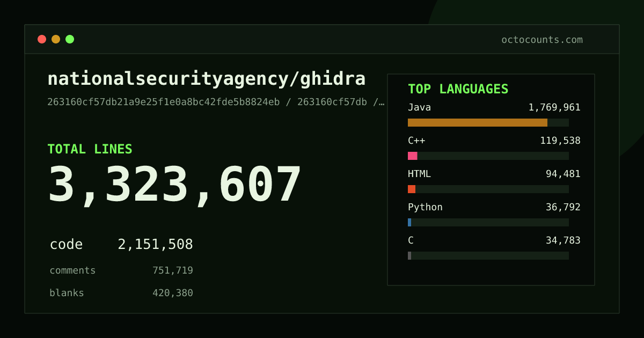Click the blue Python progress bar

pyautogui.click(x=409, y=222)
